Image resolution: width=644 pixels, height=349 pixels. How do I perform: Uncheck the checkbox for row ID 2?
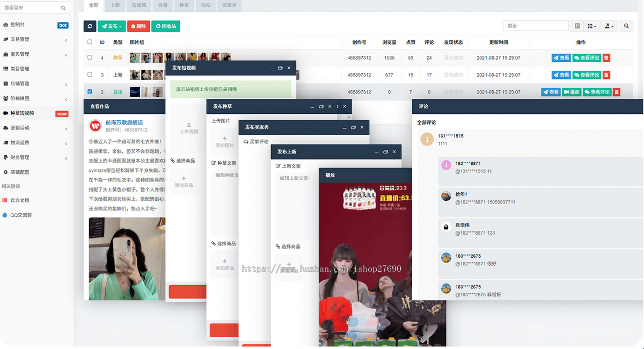[90, 92]
